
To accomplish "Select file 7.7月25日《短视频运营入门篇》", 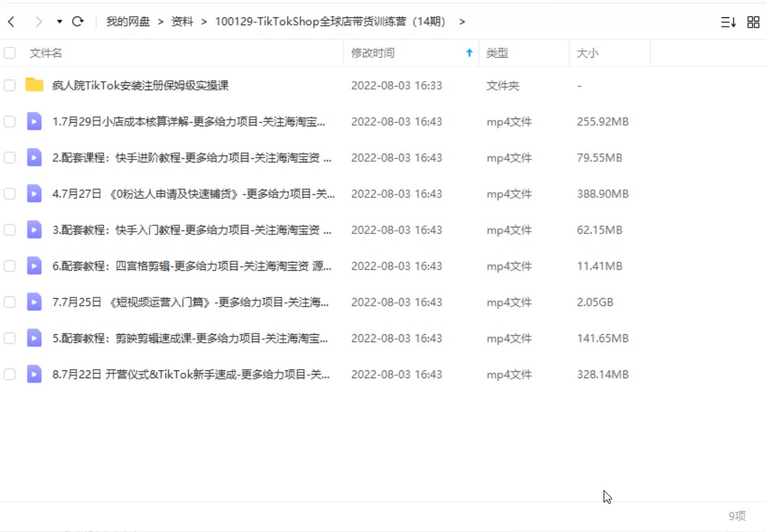I will pyautogui.click(x=191, y=302).
